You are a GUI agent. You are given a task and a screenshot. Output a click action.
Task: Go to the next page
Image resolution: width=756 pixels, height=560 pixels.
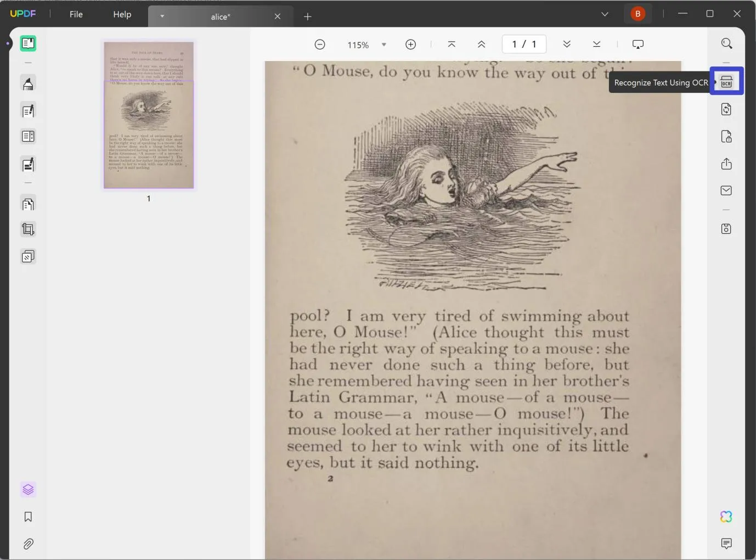click(567, 44)
